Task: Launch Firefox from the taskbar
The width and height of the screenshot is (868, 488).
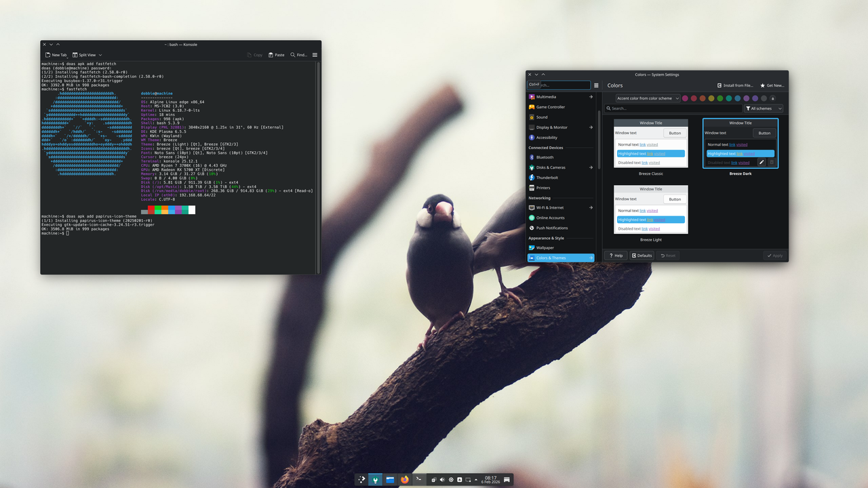Action: (405, 479)
